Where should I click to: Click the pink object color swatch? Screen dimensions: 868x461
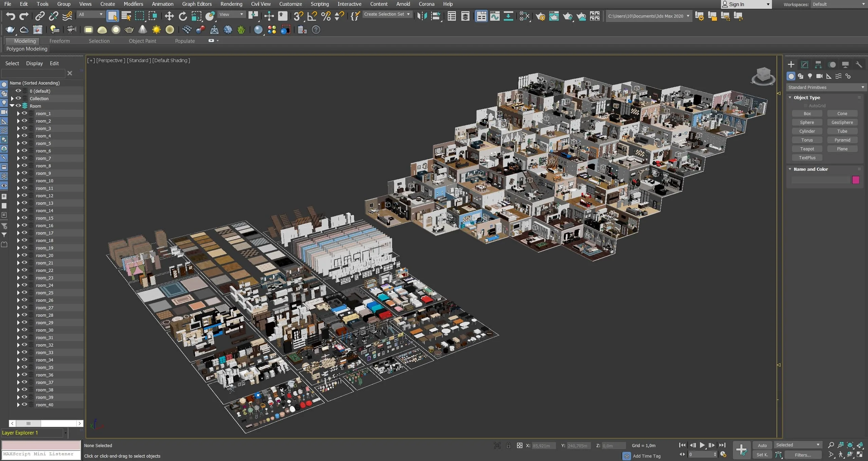(855, 180)
